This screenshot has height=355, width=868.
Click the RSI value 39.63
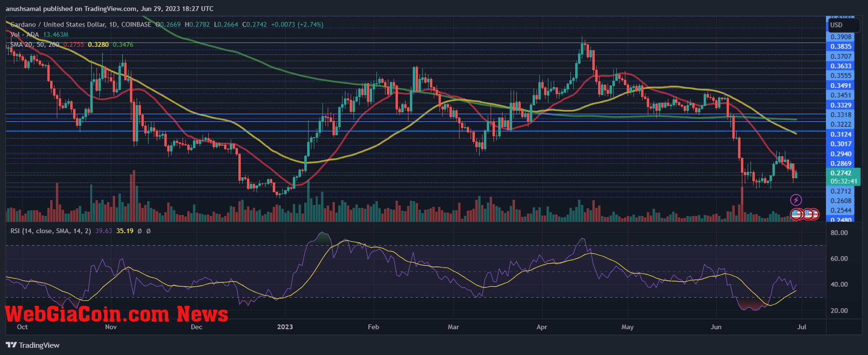point(104,231)
